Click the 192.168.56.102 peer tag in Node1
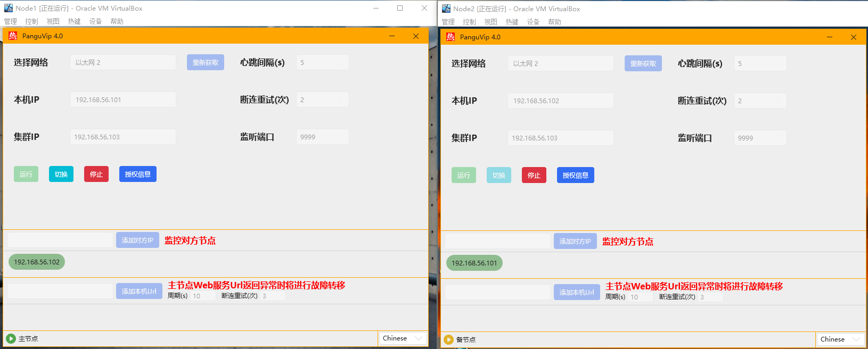The height and width of the screenshot is (349, 868). tap(37, 262)
